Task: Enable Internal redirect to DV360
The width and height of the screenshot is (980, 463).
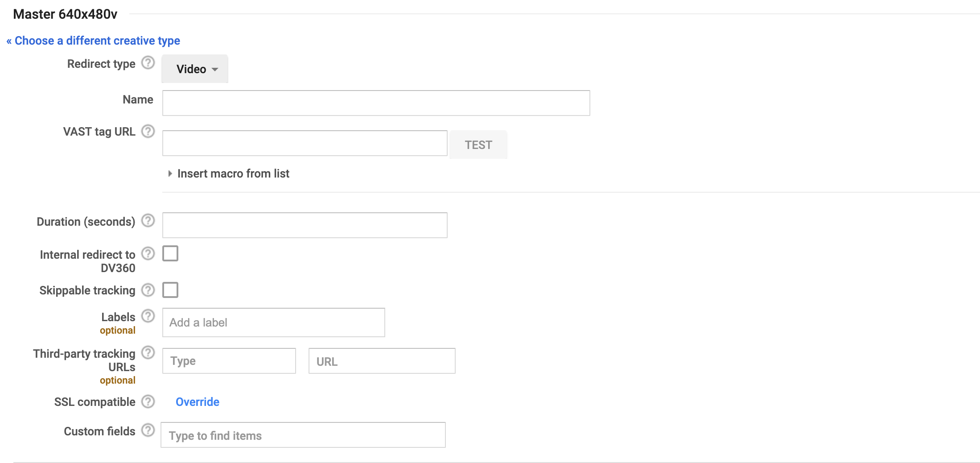Action: tap(170, 253)
